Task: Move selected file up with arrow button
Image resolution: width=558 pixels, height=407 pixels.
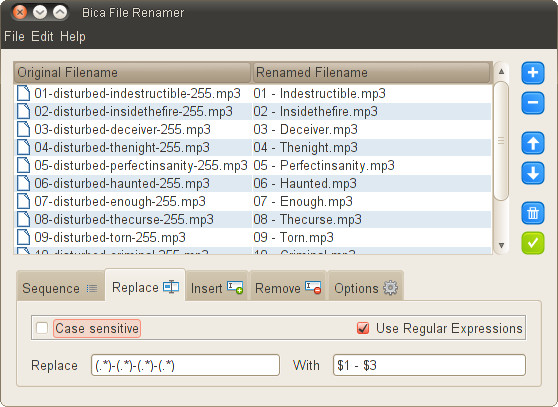Action: pos(533,143)
